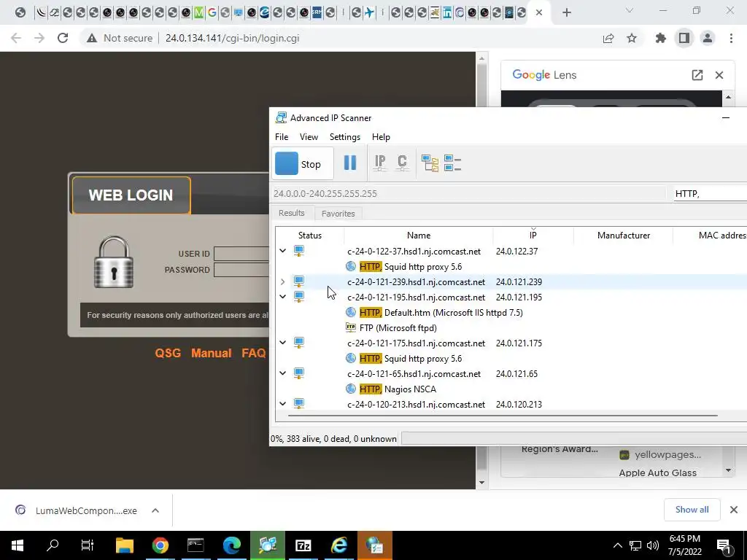This screenshot has width=747, height=560.
Task: Bookmark this page with the star icon
Action: click(632, 38)
